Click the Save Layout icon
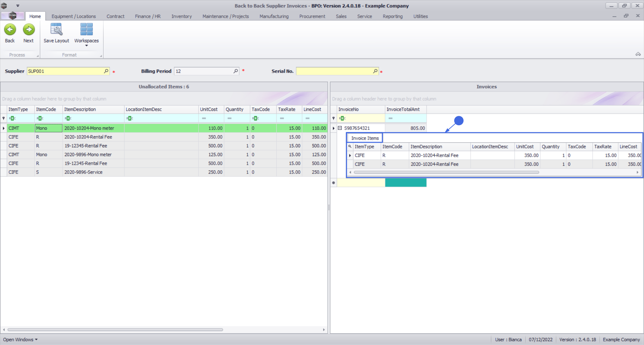The image size is (644, 345). click(56, 30)
